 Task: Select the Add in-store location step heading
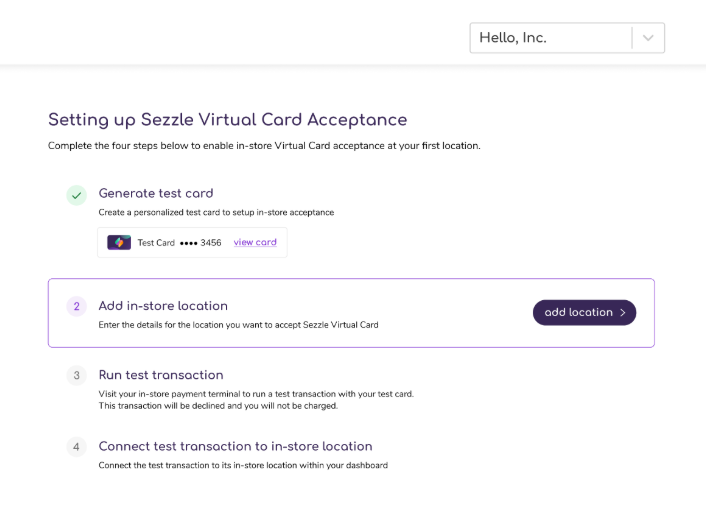click(x=163, y=306)
